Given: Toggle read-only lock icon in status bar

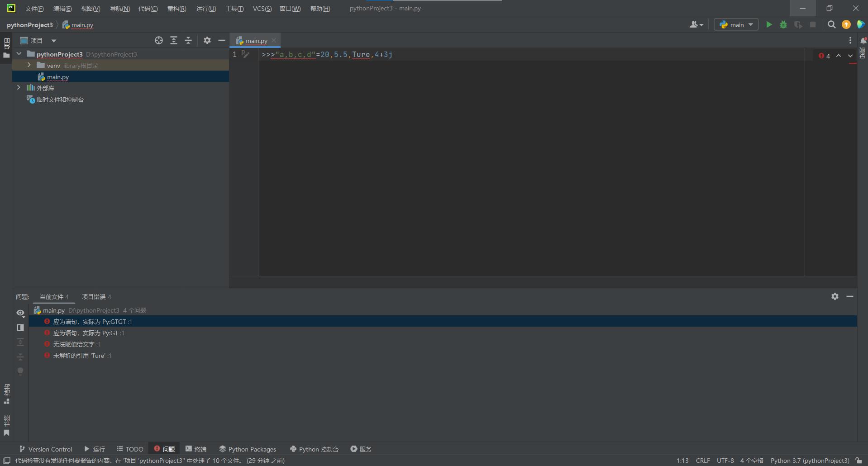Looking at the screenshot, I should point(858,461).
